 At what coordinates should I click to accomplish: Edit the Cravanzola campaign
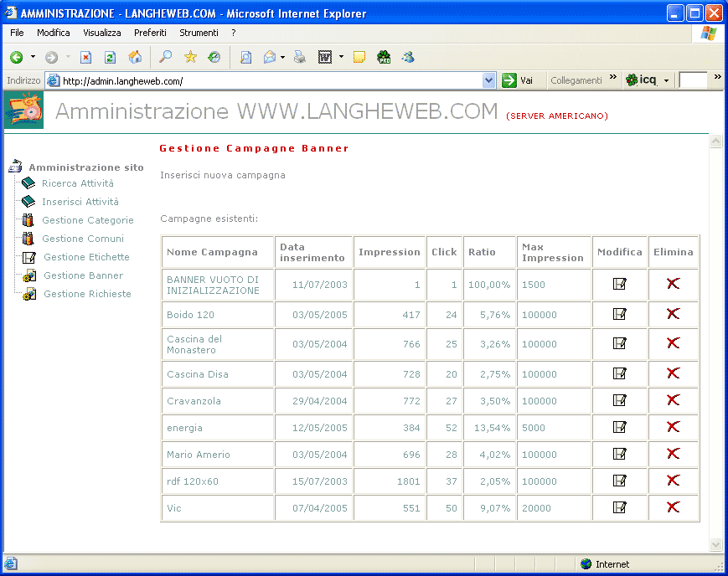click(x=620, y=400)
